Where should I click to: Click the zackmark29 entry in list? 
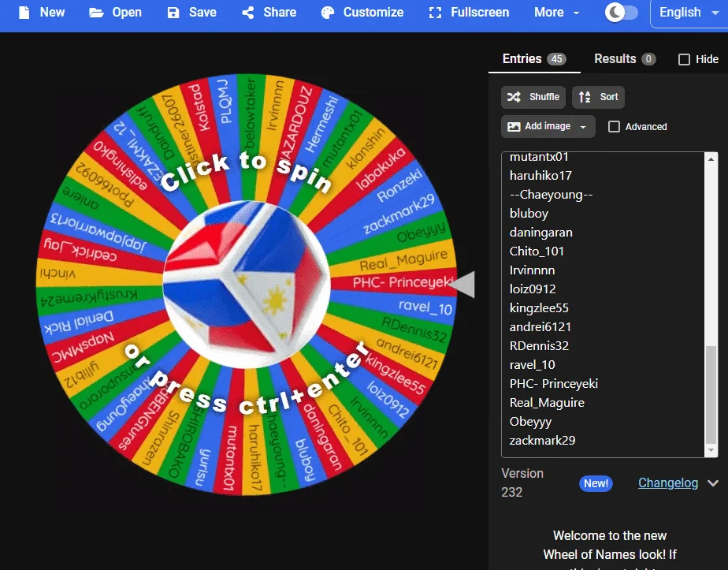coord(542,441)
